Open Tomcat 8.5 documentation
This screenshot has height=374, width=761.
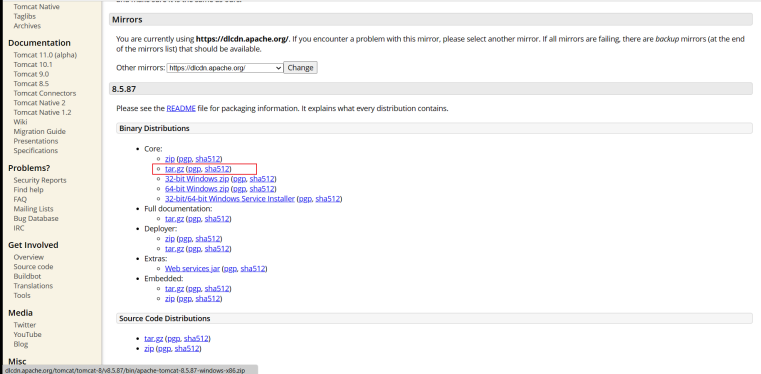(31, 83)
